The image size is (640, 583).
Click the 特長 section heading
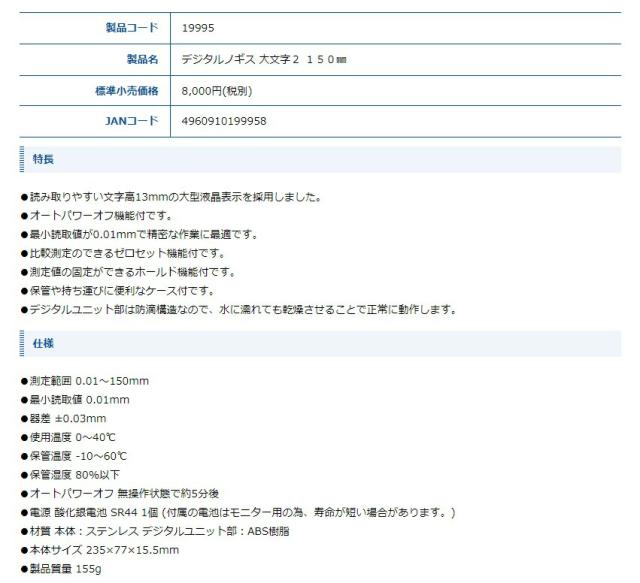(x=44, y=159)
